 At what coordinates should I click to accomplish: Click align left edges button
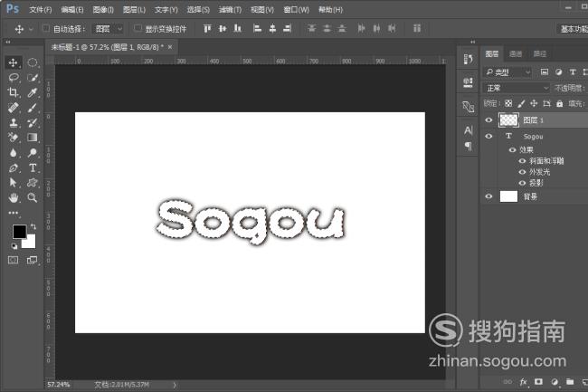click(x=257, y=28)
